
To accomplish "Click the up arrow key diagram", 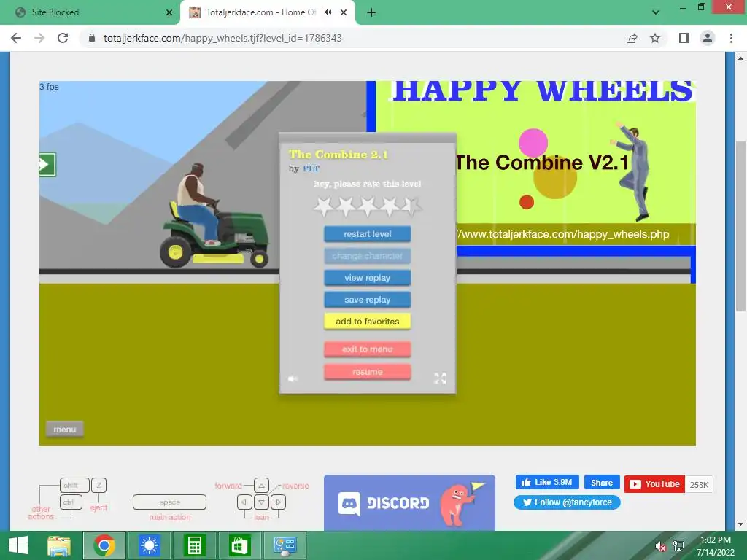I will (x=261, y=485).
